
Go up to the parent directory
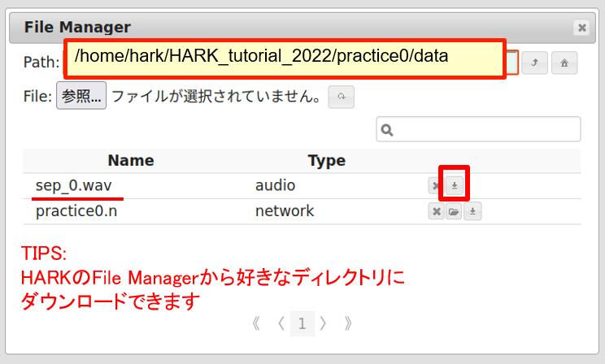[x=534, y=63]
